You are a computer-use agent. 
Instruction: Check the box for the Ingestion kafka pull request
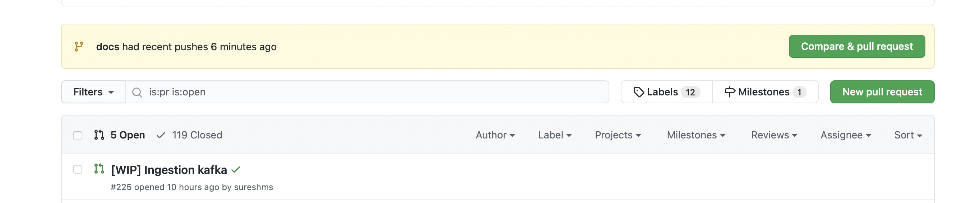point(78,169)
